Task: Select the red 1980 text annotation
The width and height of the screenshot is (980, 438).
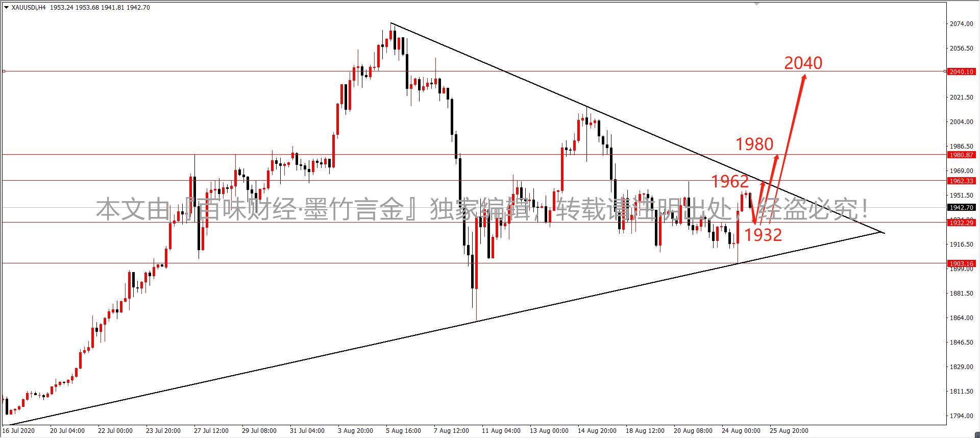Action: pyautogui.click(x=754, y=144)
